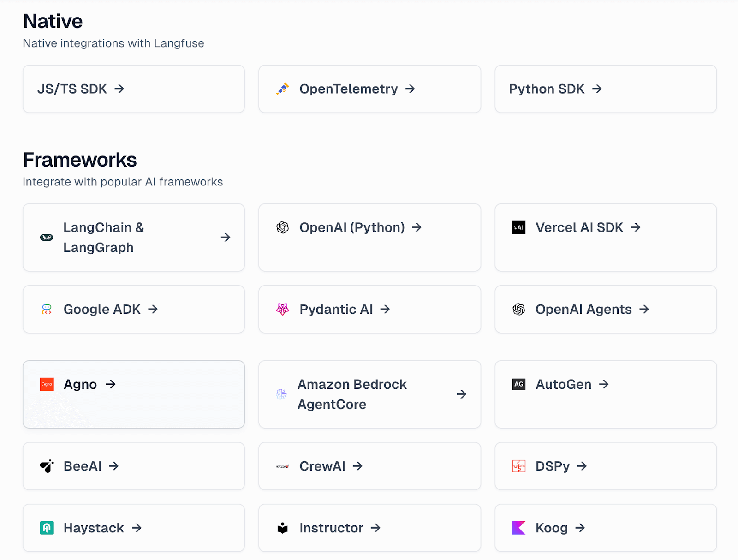Click the Koog purple K logo
This screenshot has width=738, height=560.
[518, 528]
